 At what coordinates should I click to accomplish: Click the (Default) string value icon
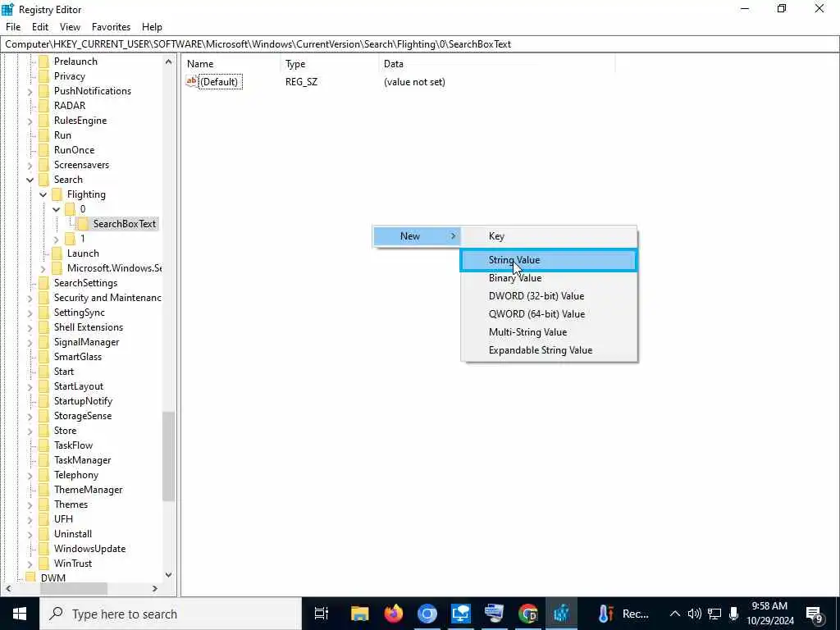coord(191,81)
